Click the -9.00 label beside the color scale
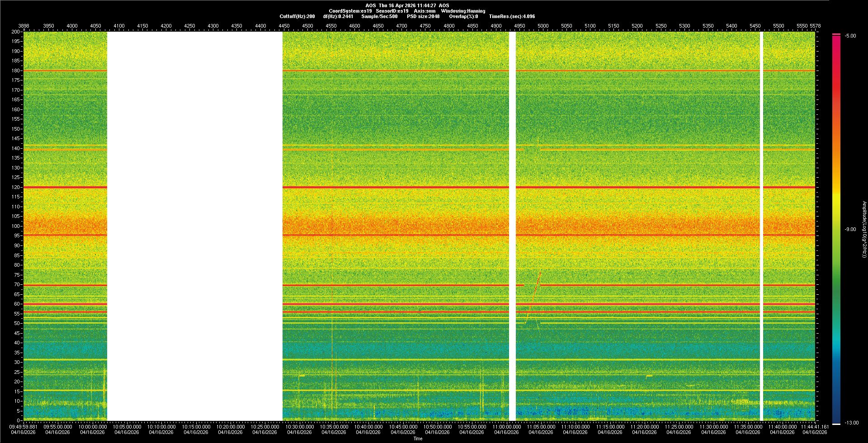Image resolution: width=868 pixels, height=443 pixels. pos(850,229)
